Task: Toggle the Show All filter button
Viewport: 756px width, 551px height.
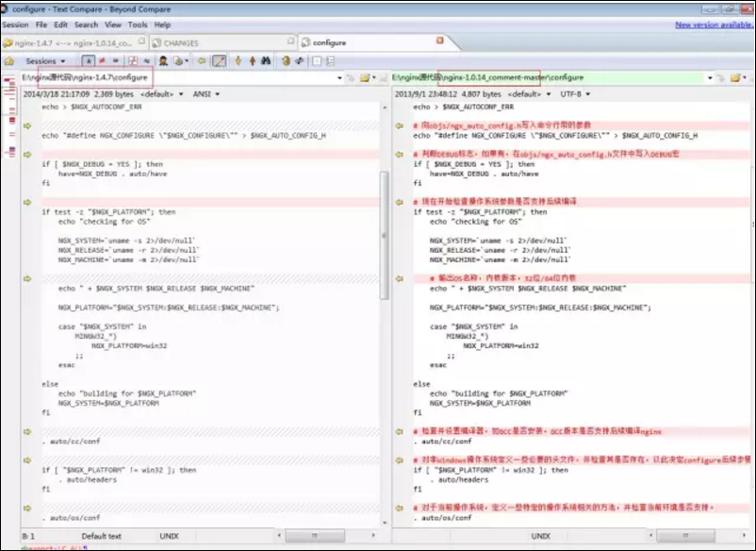Action: [x=89, y=60]
